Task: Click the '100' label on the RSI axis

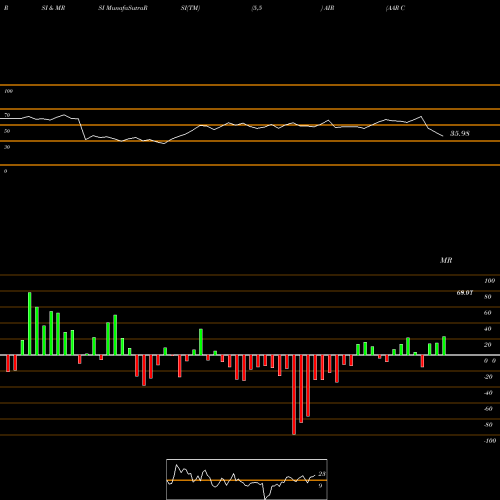Action: tap(8, 91)
